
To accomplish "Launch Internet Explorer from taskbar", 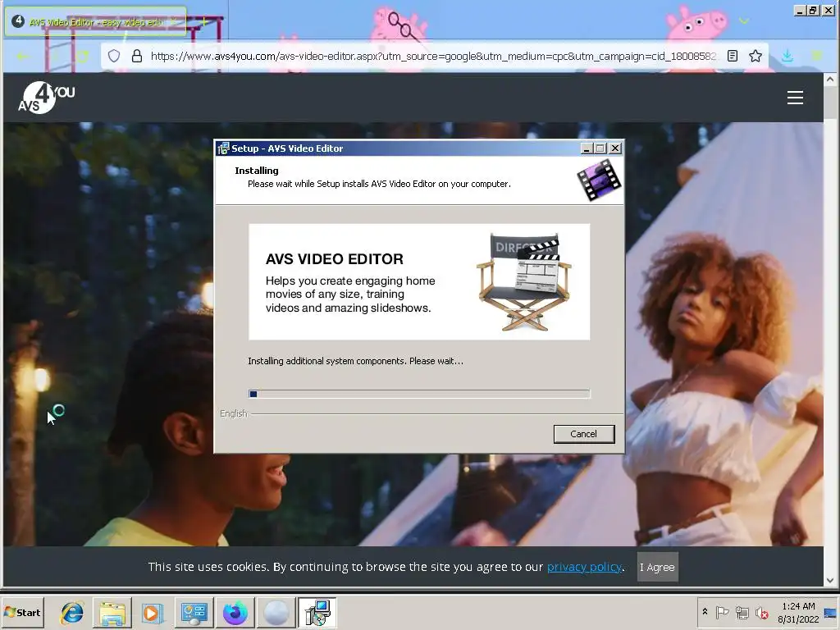I will (72, 612).
